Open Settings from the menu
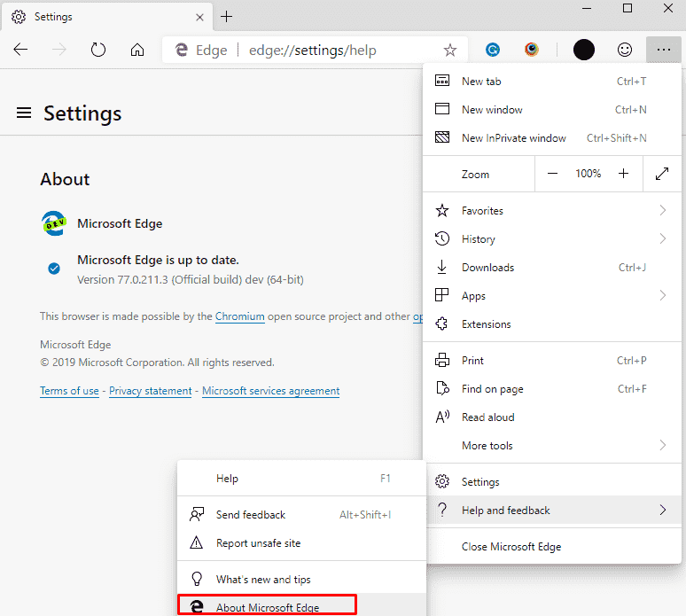686x616 pixels. coord(552,482)
